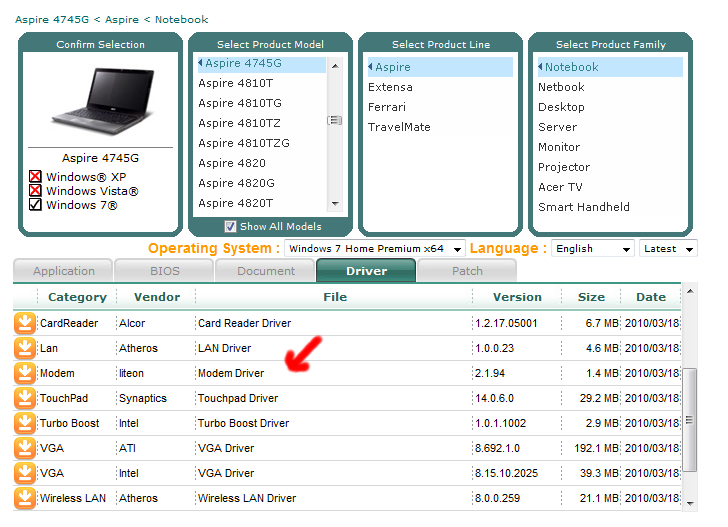Click the Aspire 4745G breadcrumb link
Image resolution: width=728 pixels, height=527 pixels.
click(52, 20)
